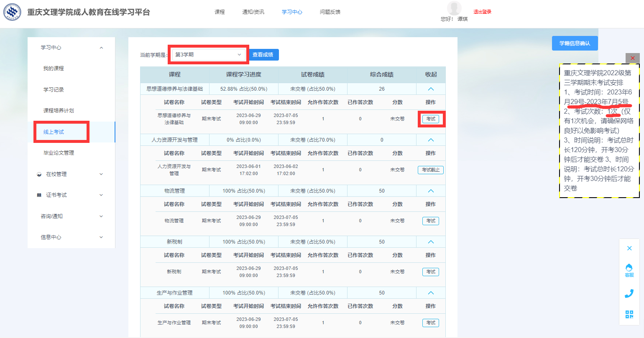Screen dimensions: 644x338
Task: Click 退出登录 logout link
Action: tap(482, 12)
